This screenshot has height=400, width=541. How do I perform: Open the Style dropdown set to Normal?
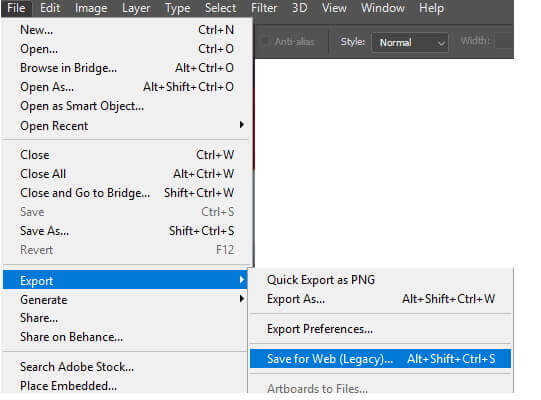[x=410, y=43]
